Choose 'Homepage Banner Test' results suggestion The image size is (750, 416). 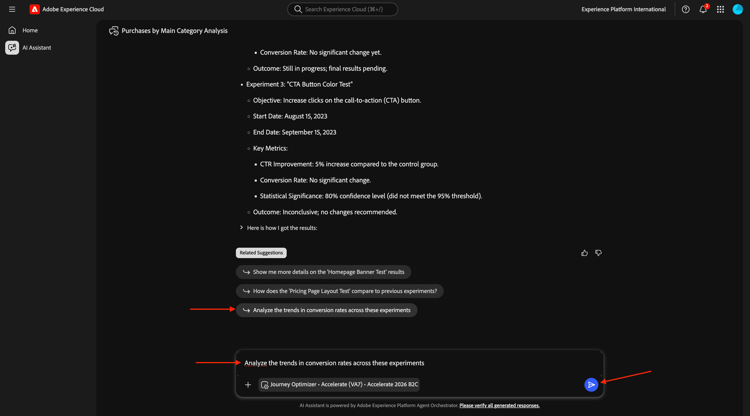click(323, 272)
